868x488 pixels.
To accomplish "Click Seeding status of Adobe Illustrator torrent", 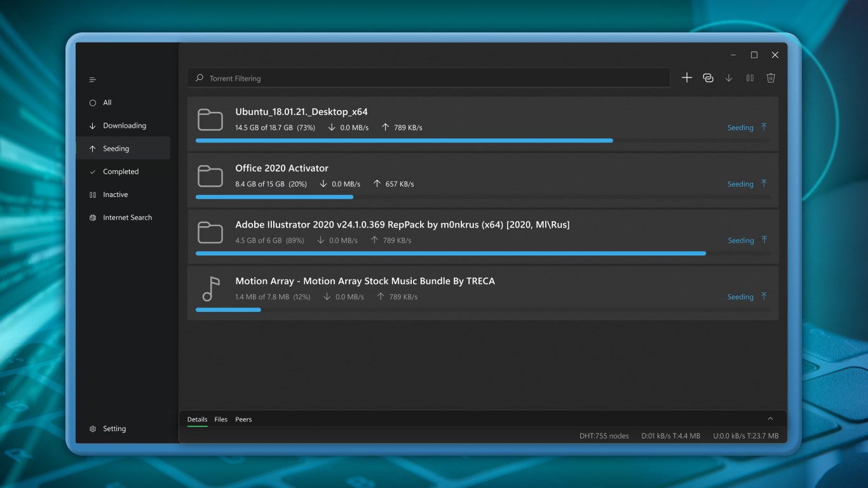I will pyautogui.click(x=740, y=241).
